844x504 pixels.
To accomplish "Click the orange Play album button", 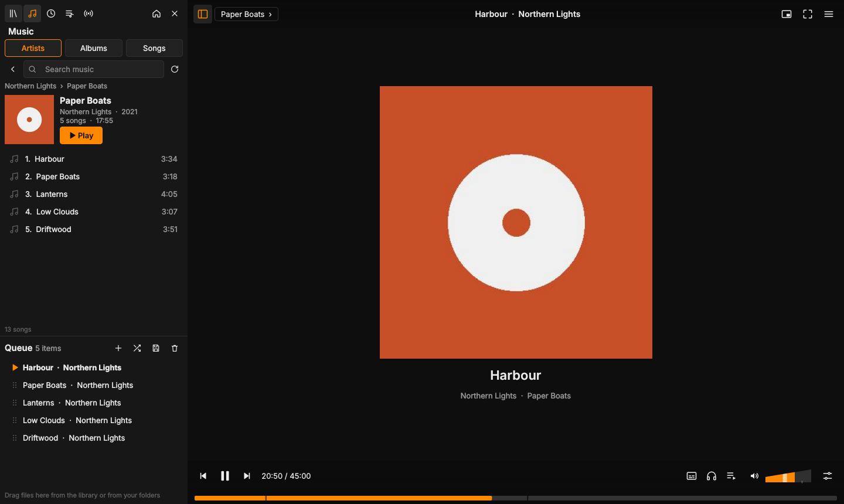I will click(81, 135).
